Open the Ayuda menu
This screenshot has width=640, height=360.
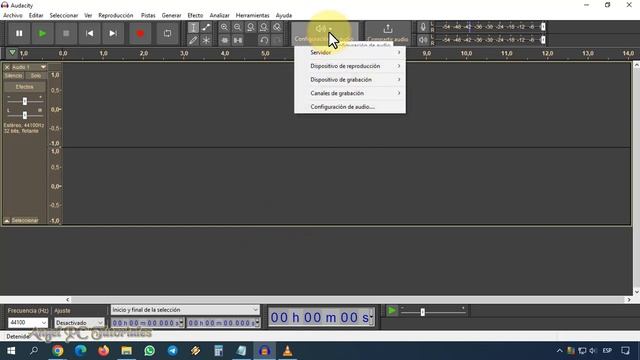click(x=284, y=15)
